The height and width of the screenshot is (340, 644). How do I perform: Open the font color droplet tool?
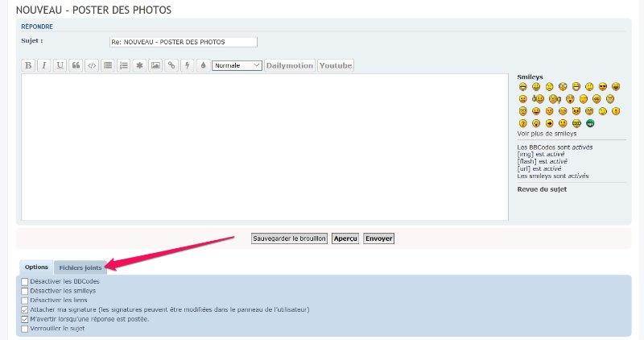click(203, 65)
